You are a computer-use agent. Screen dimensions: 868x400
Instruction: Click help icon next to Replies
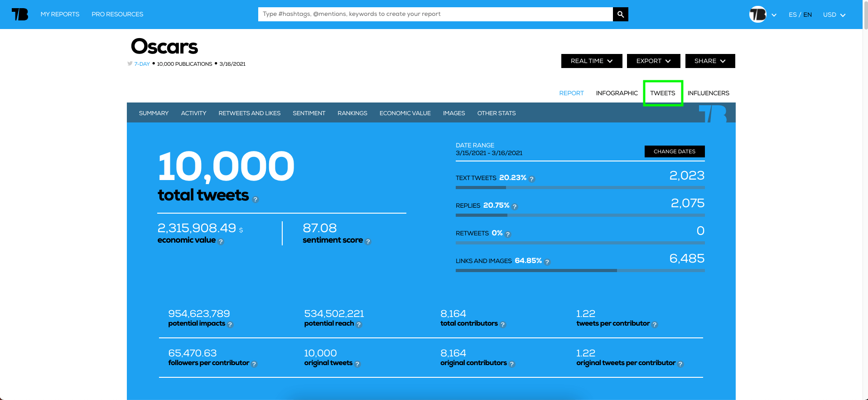pos(515,207)
